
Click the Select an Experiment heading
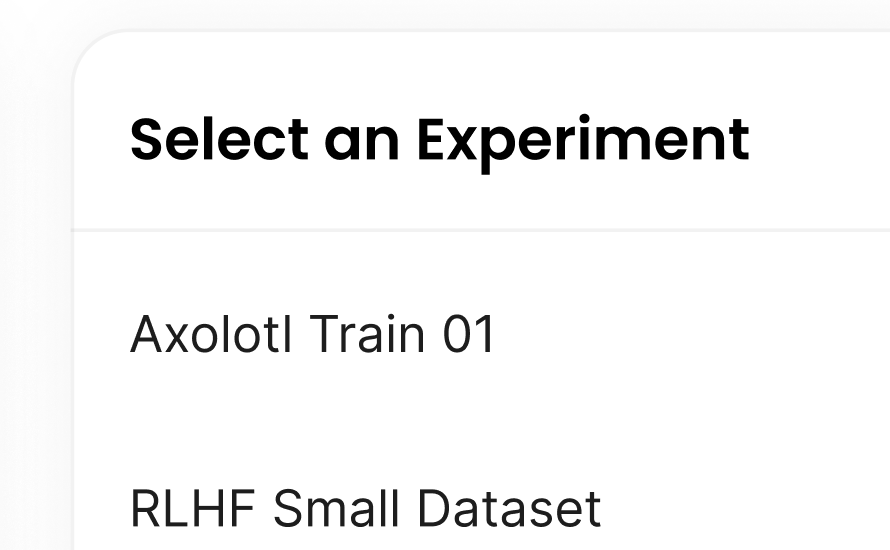439,139
